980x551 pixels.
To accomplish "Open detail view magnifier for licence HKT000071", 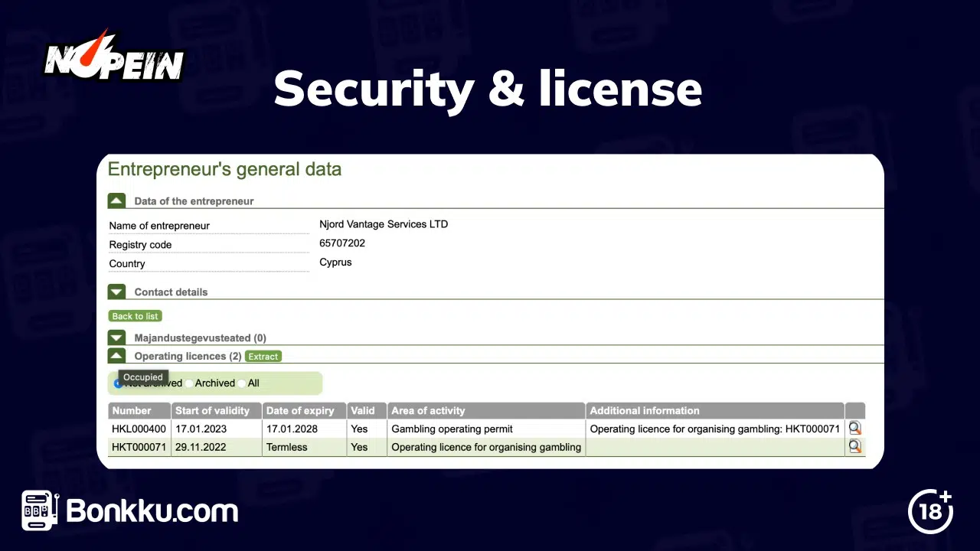I will coord(854,446).
